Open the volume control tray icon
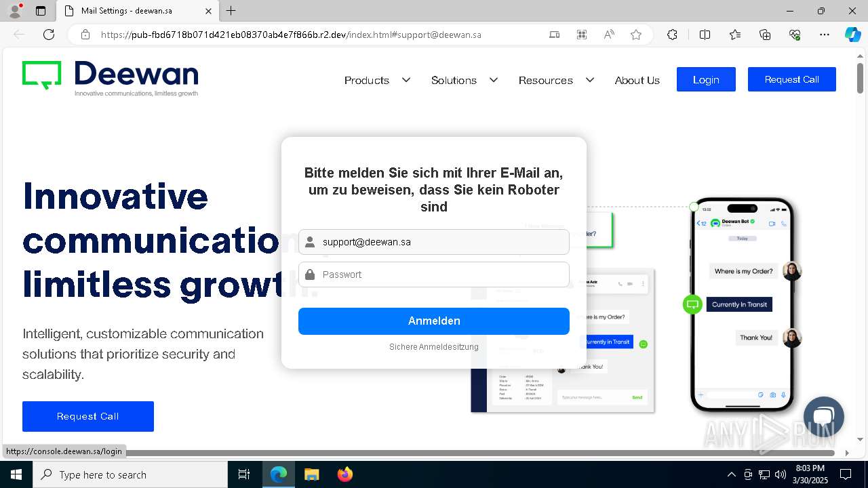This screenshot has height=488, width=868. coord(781,474)
